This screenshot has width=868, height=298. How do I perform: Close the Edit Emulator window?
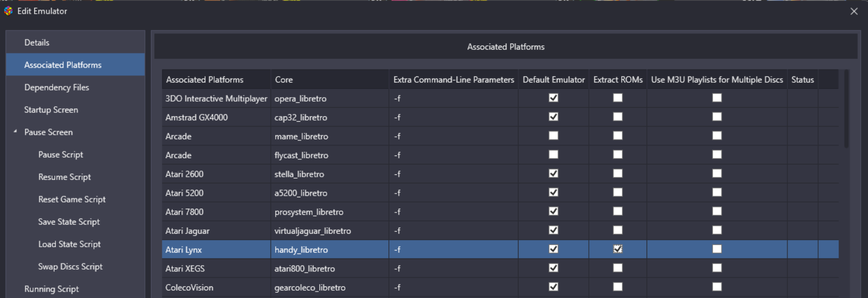point(854,11)
